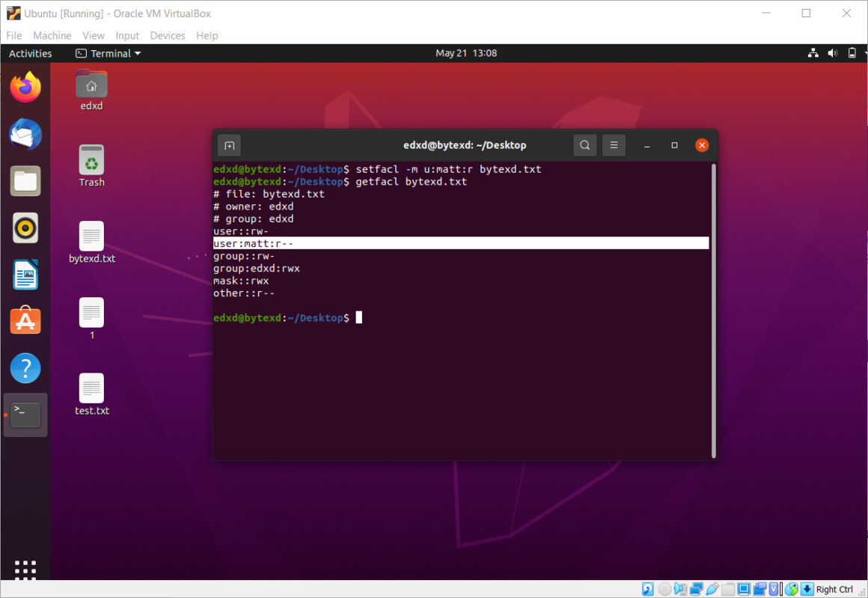Open Thunderbird mail from the dock
The image size is (868, 598).
point(25,135)
